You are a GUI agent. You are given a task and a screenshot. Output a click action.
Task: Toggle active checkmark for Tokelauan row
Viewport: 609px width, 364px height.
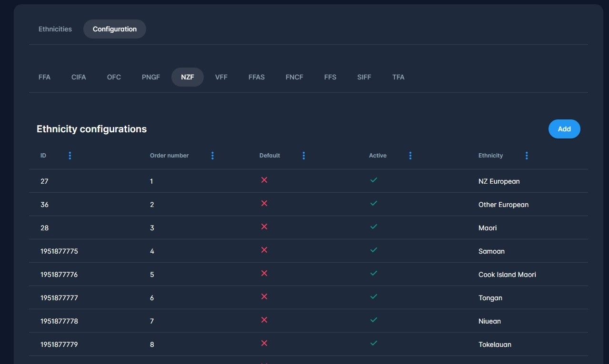click(x=374, y=344)
